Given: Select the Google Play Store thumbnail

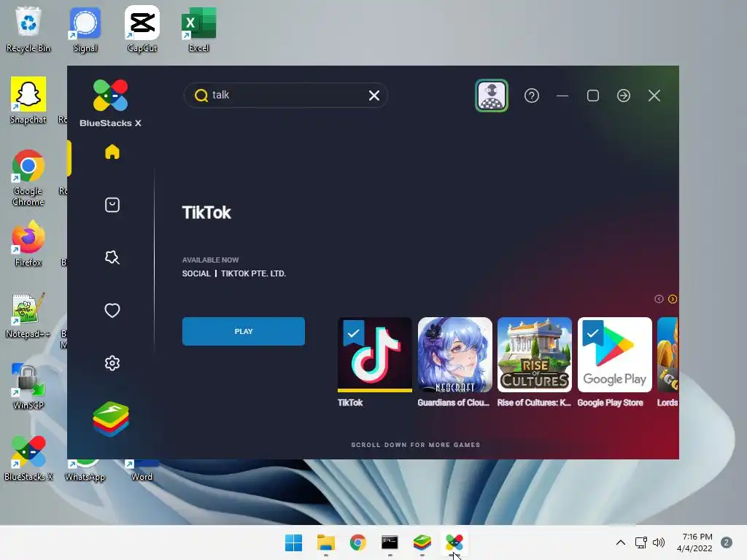Looking at the screenshot, I should (614, 355).
